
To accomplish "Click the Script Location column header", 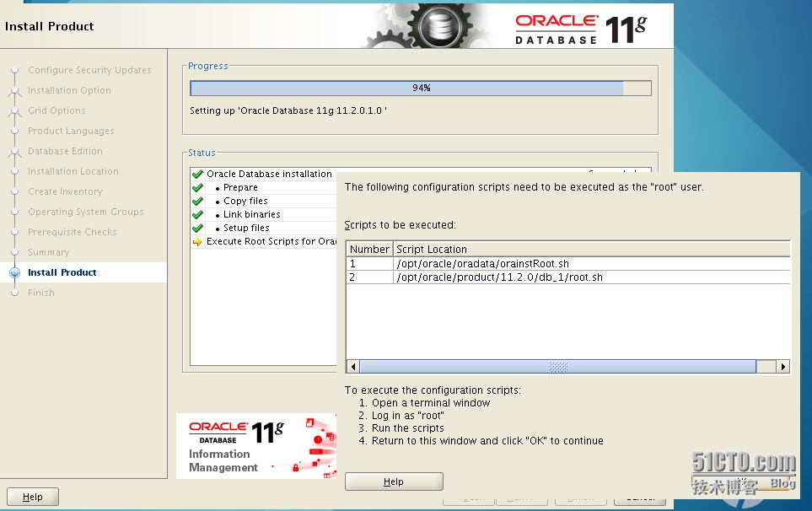I will tap(592, 249).
